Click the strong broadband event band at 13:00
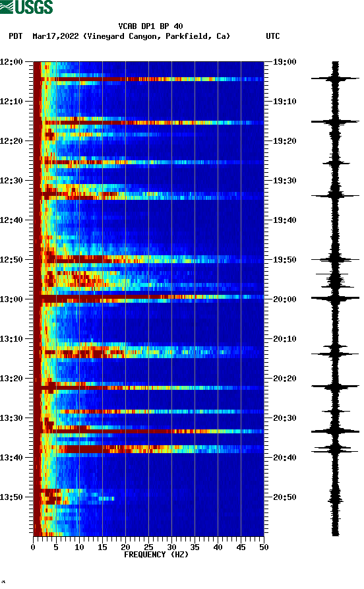 point(149,298)
